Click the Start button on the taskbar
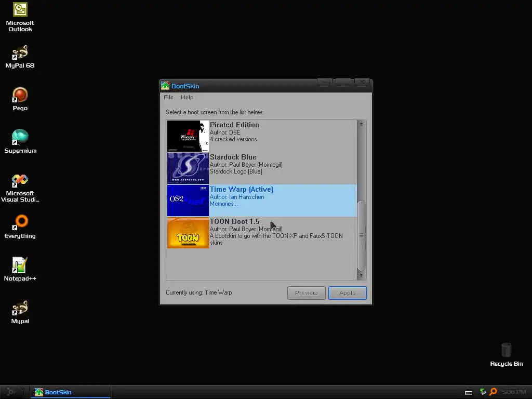This screenshot has height=399, width=532. click(x=11, y=392)
